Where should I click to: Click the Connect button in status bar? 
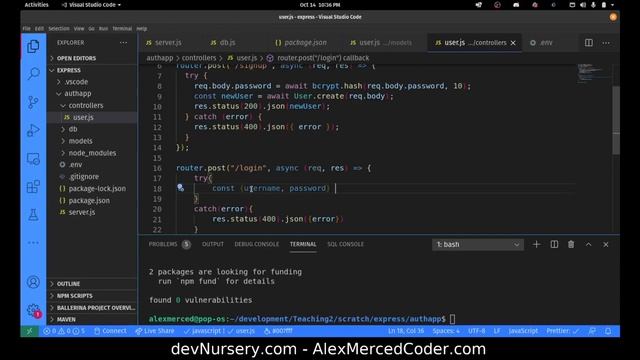110,331
